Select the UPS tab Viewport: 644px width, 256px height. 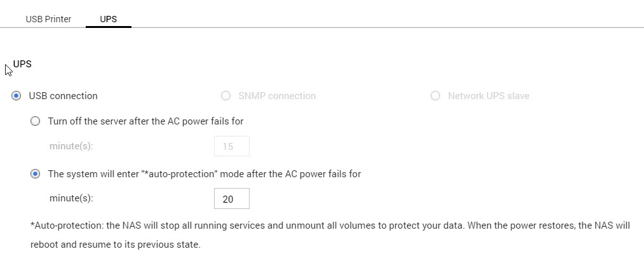coord(109,19)
